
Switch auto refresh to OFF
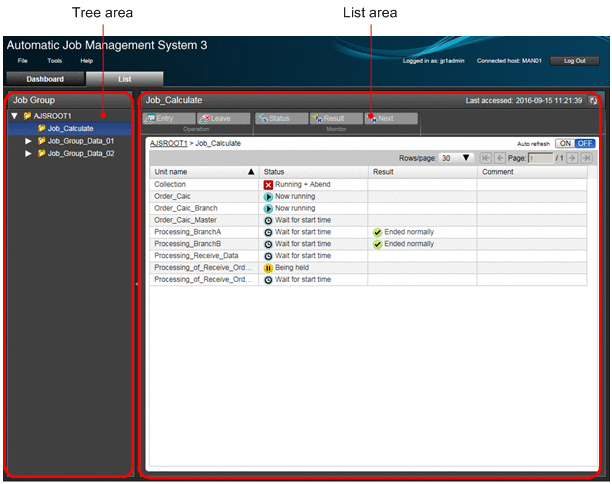tap(584, 144)
